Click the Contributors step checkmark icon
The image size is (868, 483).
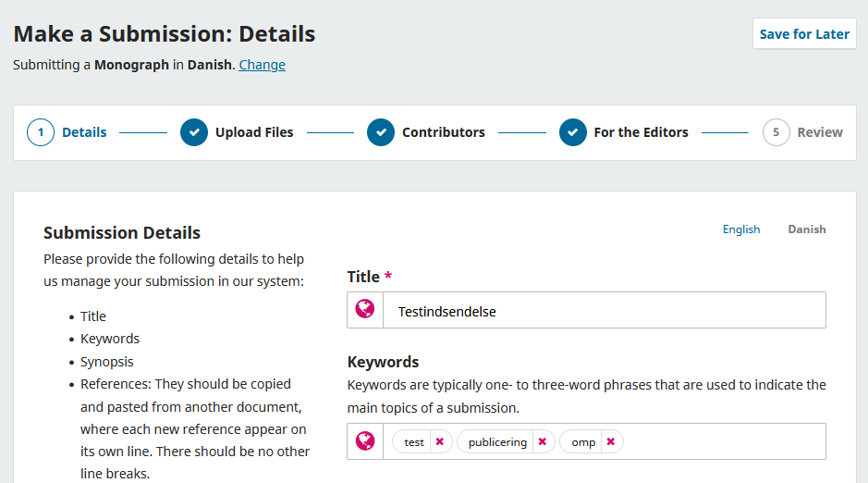pyautogui.click(x=381, y=132)
